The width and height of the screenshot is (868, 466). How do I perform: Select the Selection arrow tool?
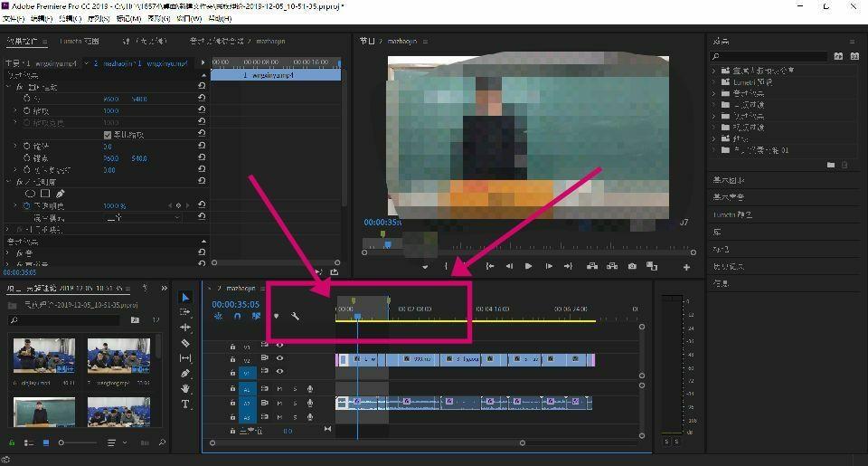point(185,298)
